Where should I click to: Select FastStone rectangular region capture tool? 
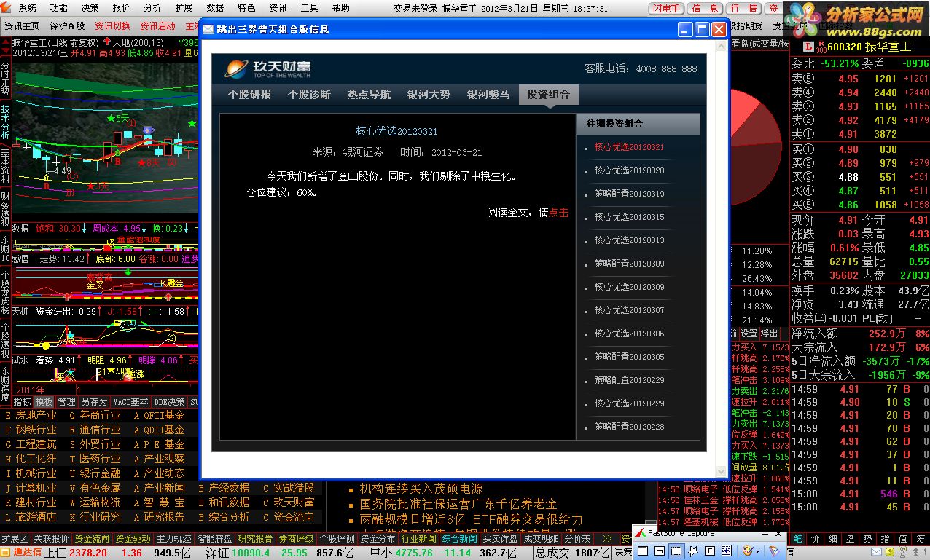coord(676,551)
